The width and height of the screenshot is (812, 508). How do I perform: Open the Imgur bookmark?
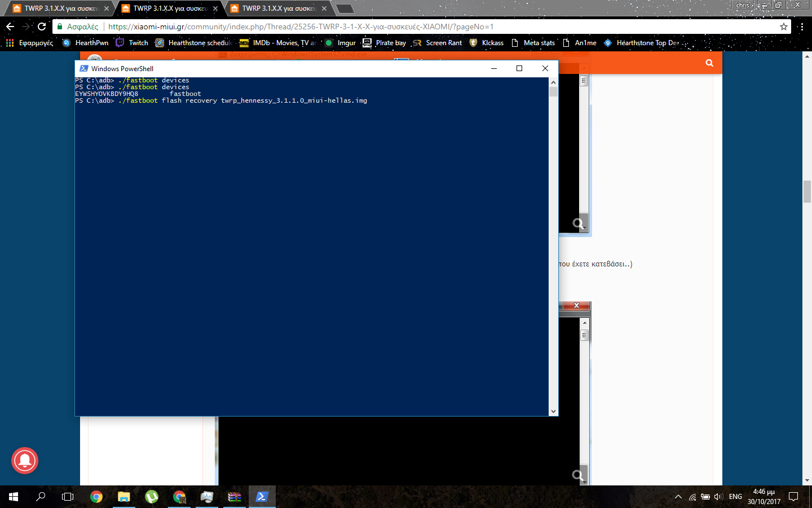340,43
